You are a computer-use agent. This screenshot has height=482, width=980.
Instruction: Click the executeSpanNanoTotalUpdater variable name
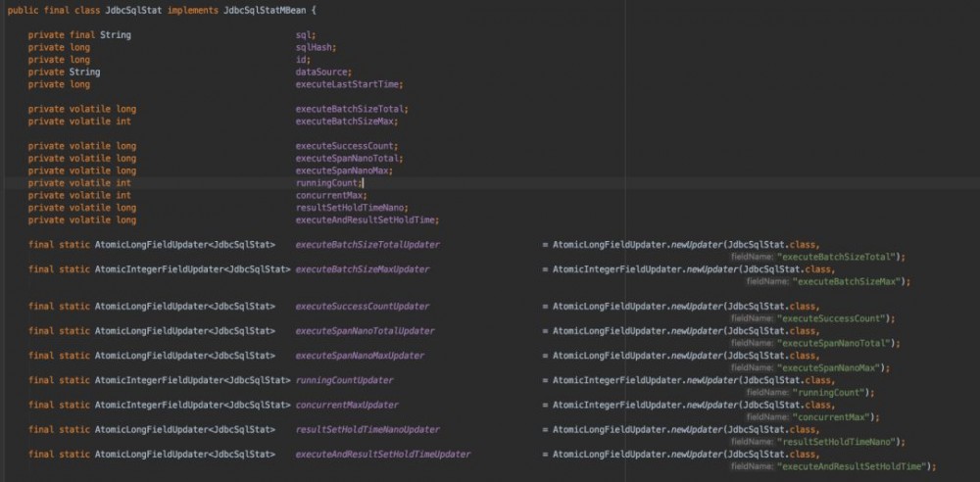click(365, 331)
